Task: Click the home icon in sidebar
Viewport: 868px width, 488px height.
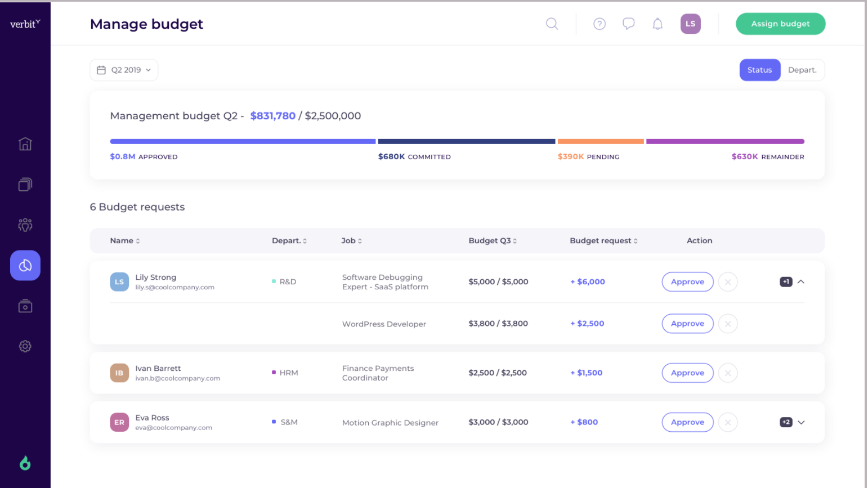Action: click(x=25, y=144)
